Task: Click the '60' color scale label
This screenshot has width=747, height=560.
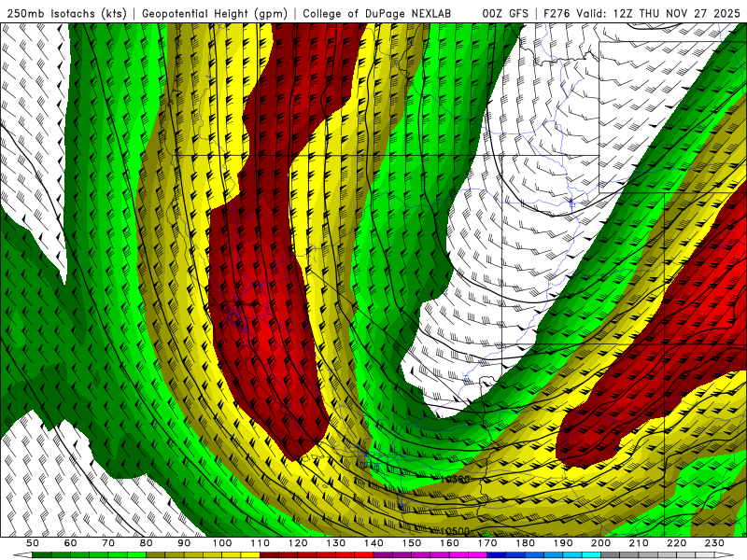Action: click(71, 543)
